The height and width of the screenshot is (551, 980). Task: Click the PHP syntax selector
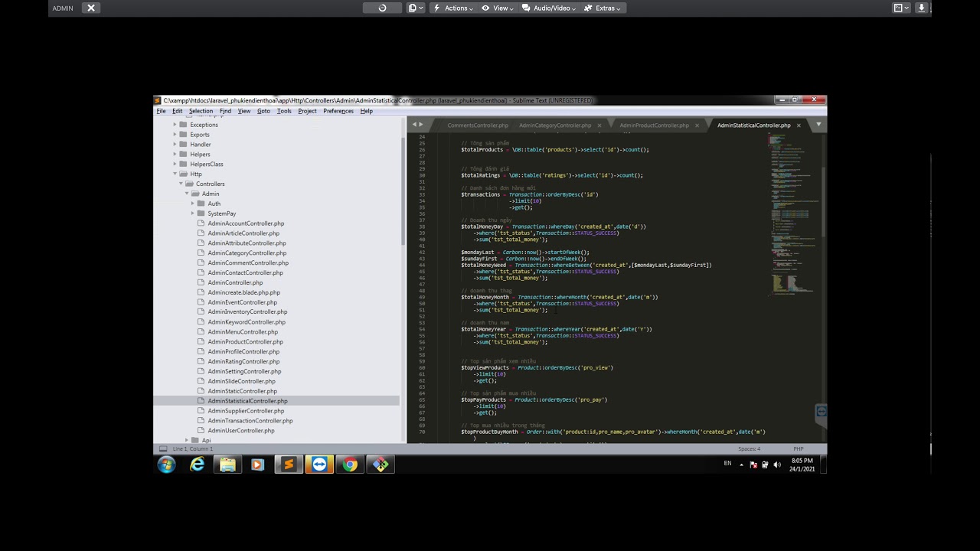click(x=798, y=449)
